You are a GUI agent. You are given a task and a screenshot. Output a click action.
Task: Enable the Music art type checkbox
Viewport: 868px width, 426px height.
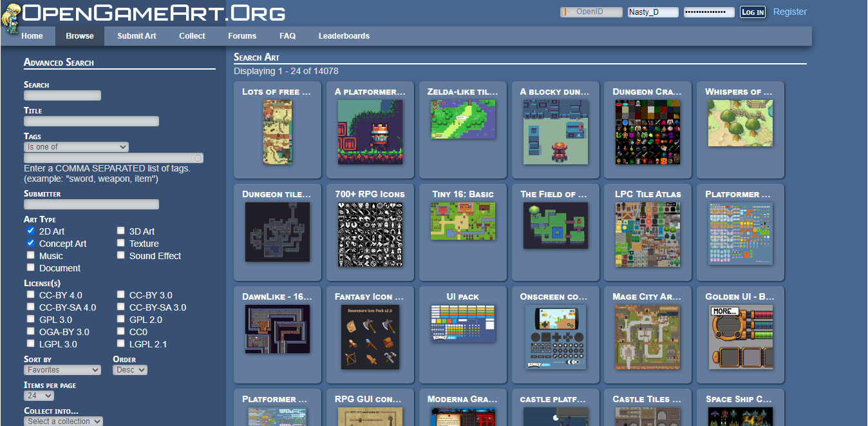pos(31,255)
